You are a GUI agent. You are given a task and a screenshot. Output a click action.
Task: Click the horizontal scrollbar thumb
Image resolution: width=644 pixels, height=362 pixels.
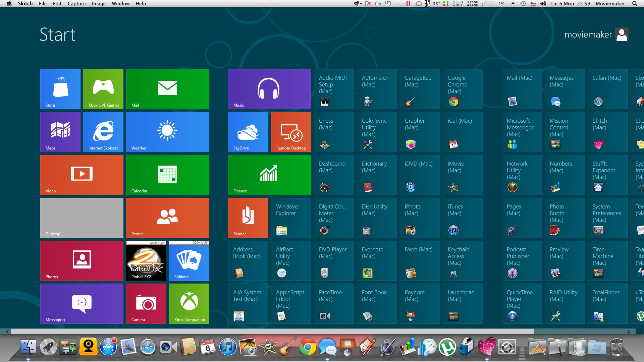coord(273,331)
